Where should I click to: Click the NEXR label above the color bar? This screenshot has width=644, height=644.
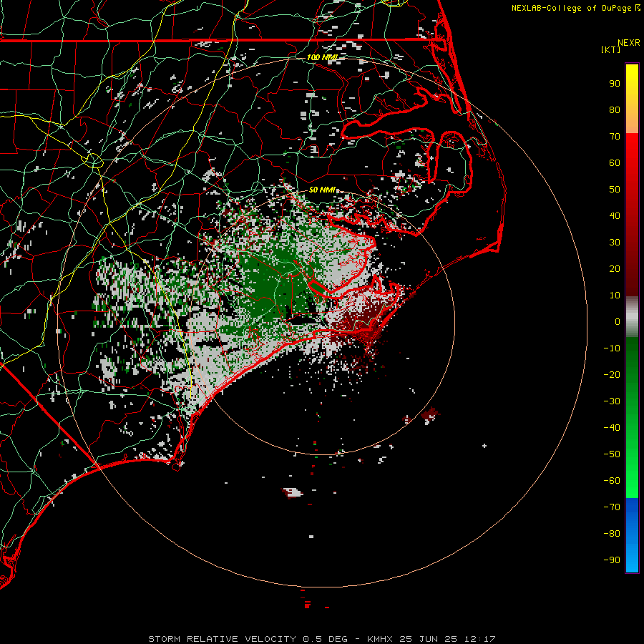(x=629, y=43)
